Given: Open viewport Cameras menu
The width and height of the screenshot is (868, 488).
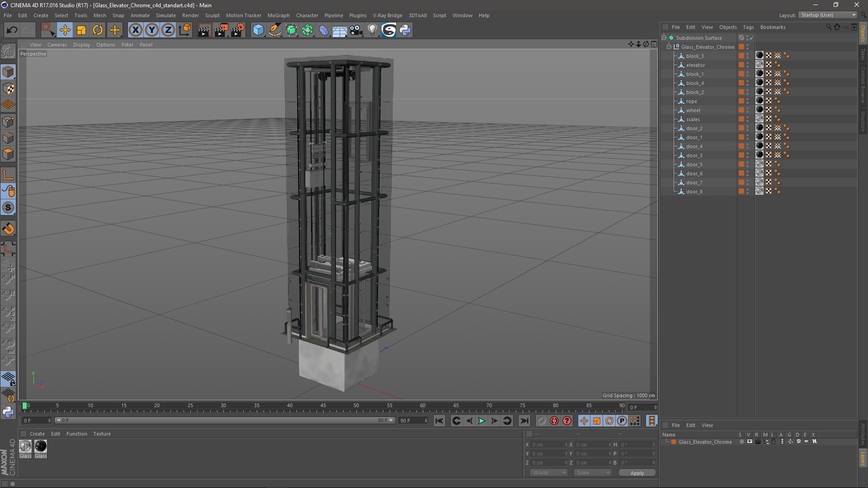Looking at the screenshot, I should pyautogui.click(x=57, y=45).
